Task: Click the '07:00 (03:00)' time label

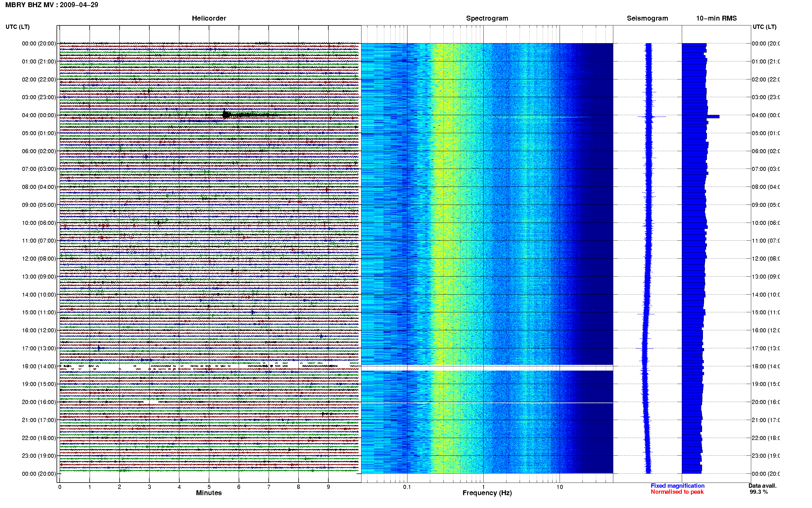Action: (39, 169)
